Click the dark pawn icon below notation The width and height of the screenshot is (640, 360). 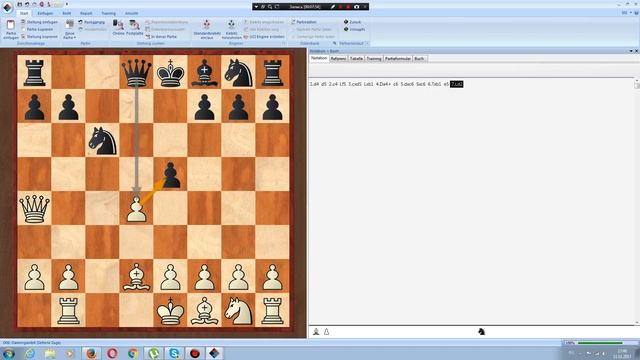click(316, 332)
